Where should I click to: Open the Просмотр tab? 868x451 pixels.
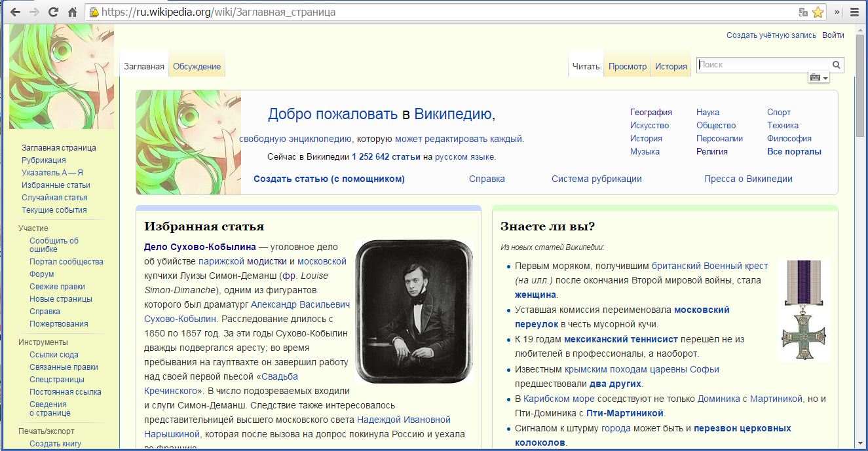(628, 66)
